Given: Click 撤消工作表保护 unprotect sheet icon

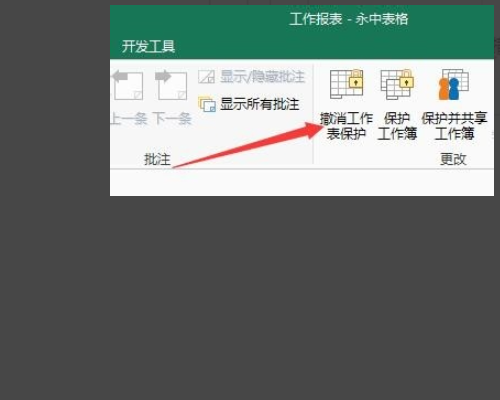Looking at the screenshot, I should tap(346, 84).
